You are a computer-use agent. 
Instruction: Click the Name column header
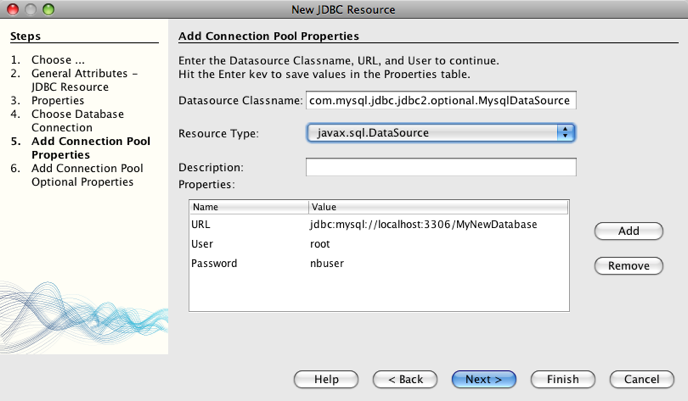click(x=249, y=207)
